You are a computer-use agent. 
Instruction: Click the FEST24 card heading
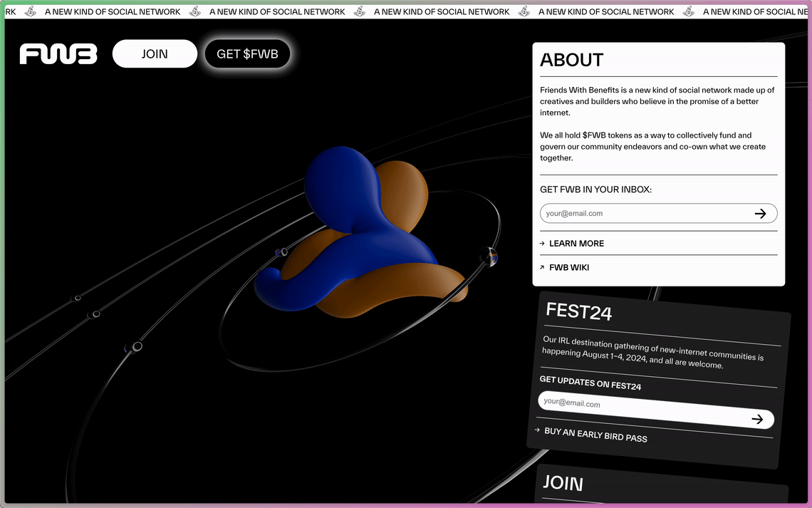point(579,311)
